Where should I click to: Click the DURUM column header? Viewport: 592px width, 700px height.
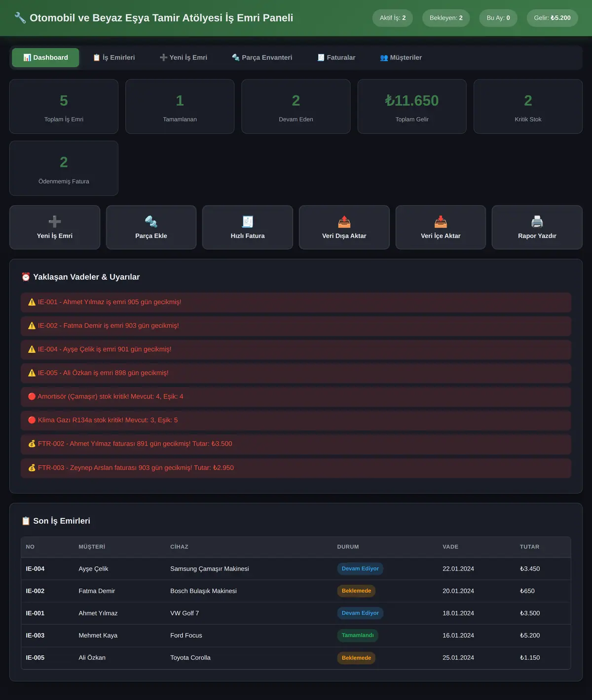pos(348,547)
